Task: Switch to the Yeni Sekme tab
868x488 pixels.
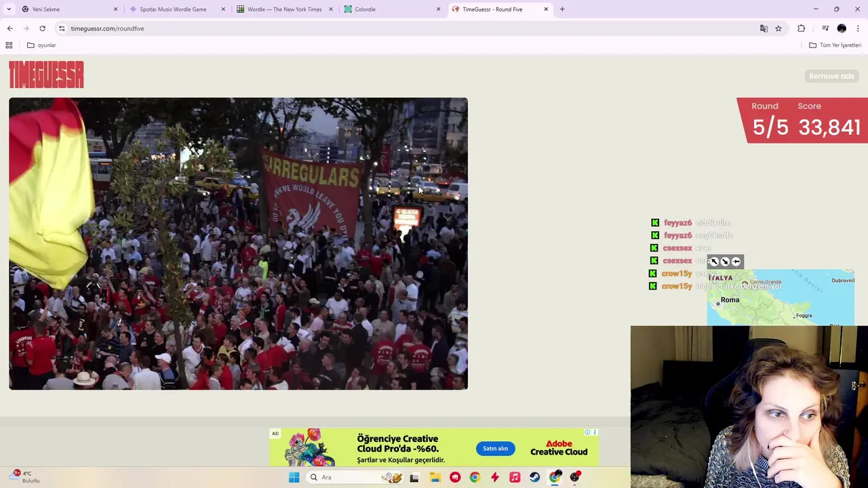Action: pyautogui.click(x=69, y=9)
